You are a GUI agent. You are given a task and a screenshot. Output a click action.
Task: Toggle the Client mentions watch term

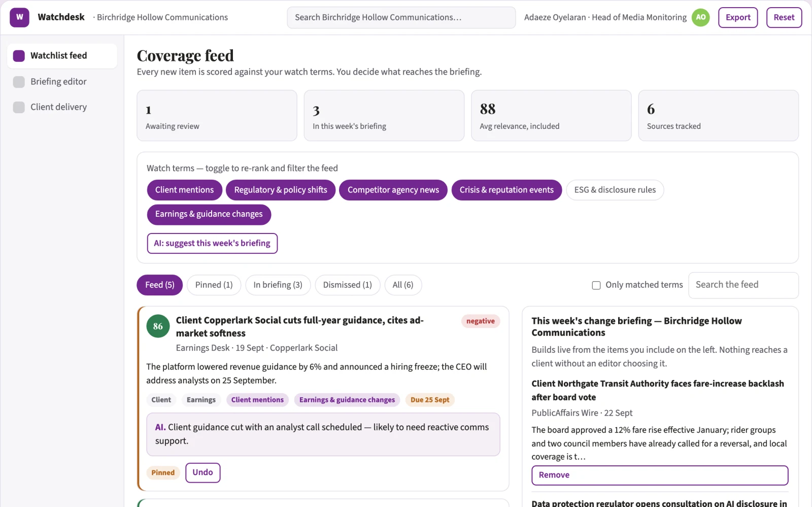[x=184, y=190]
